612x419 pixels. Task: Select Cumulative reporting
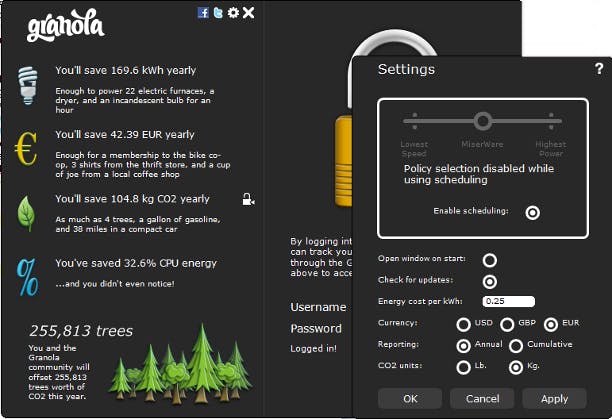tap(516, 346)
